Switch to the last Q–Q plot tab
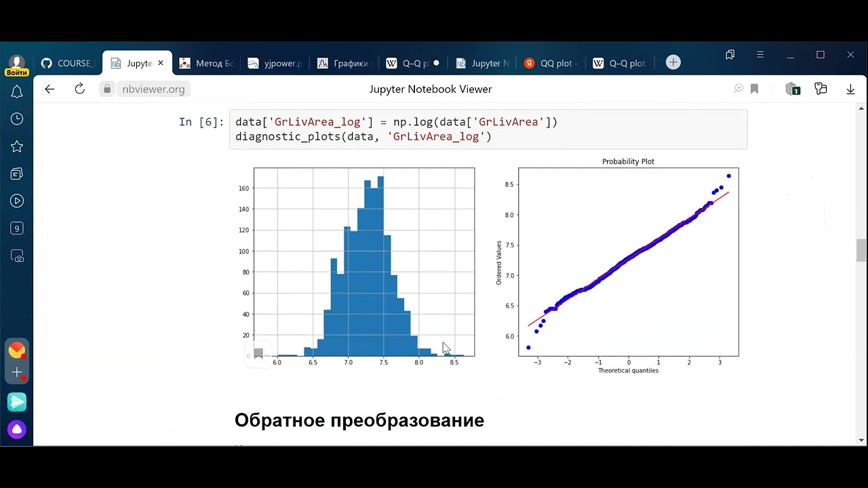 point(619,63)
